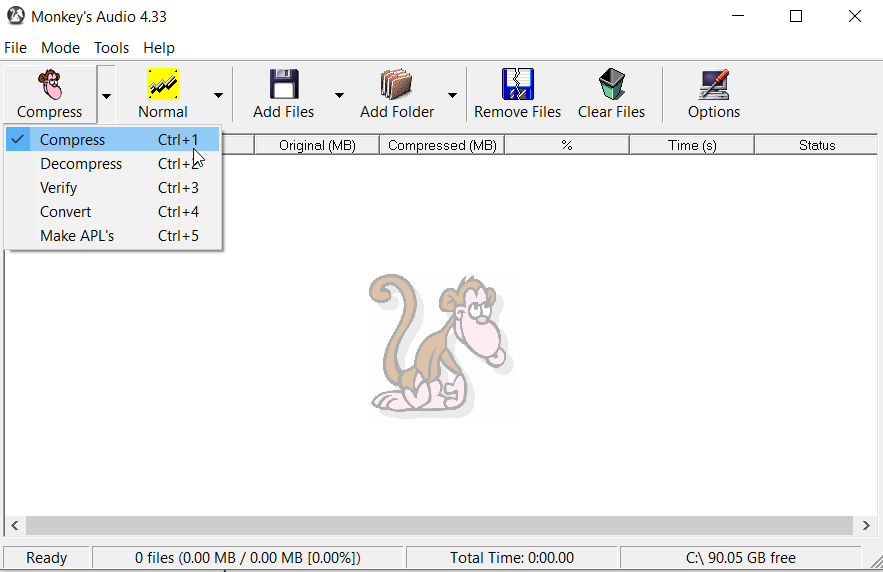Click the Ready status text
Viewport: 883px width, 572px height.
tap(47, 558)
